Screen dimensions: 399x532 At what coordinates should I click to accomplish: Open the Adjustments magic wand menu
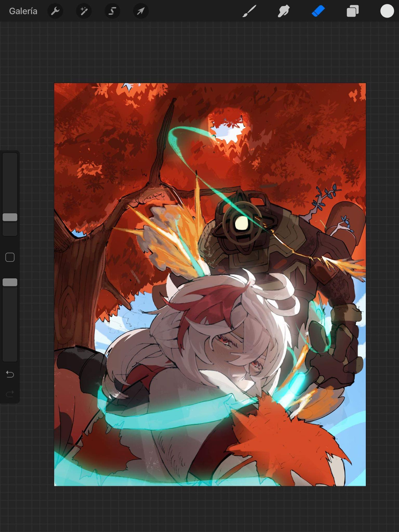(x=84, y=11)
